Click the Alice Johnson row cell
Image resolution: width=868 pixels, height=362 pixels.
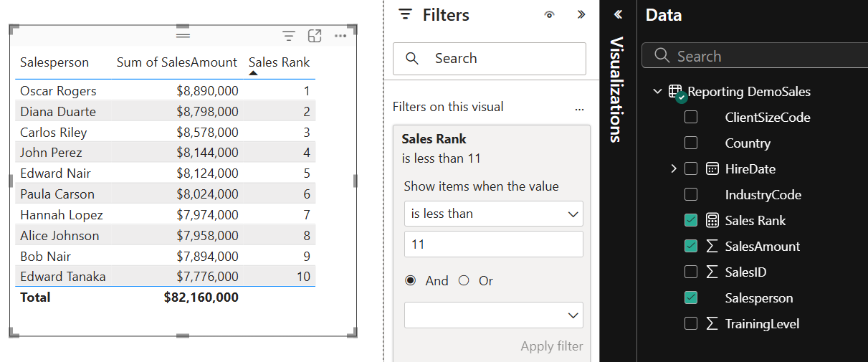point(59,236)
